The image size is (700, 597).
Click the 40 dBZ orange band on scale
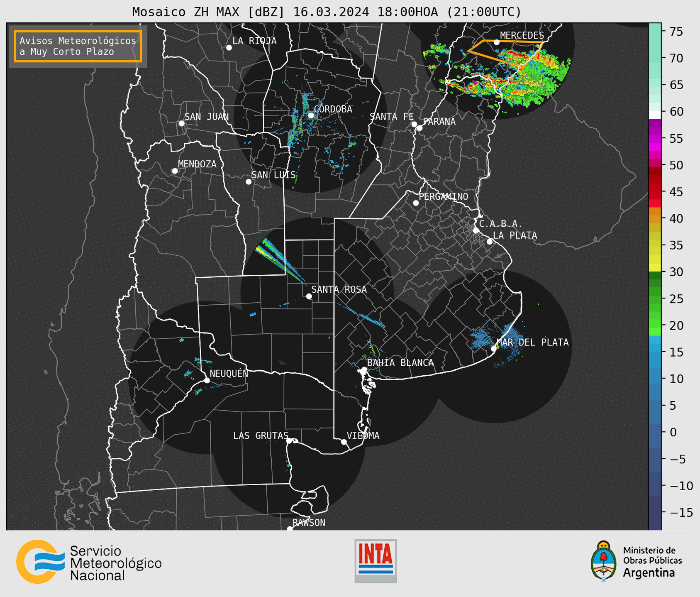click(x=655, y=218)
